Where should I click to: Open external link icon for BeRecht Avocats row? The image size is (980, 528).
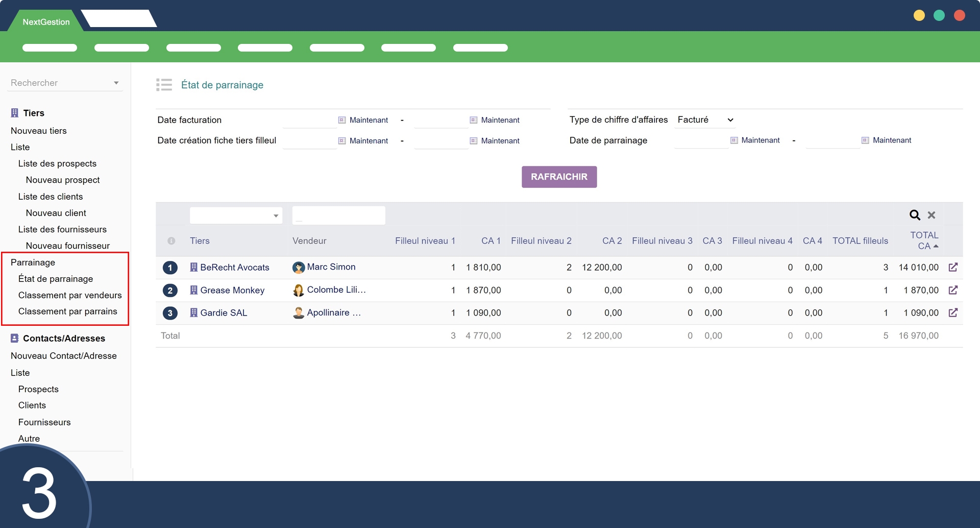tap(953, 267)
